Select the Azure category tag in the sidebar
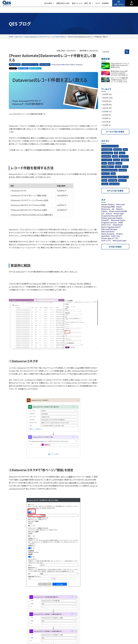Viewport: 138px width, 644px height. (x=125, y=150)
